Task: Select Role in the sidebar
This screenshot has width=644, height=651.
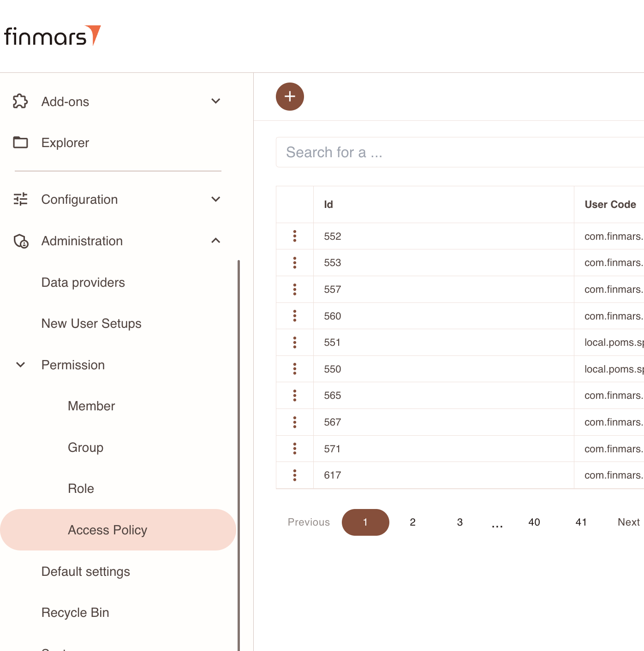Action: pos(81,489)
